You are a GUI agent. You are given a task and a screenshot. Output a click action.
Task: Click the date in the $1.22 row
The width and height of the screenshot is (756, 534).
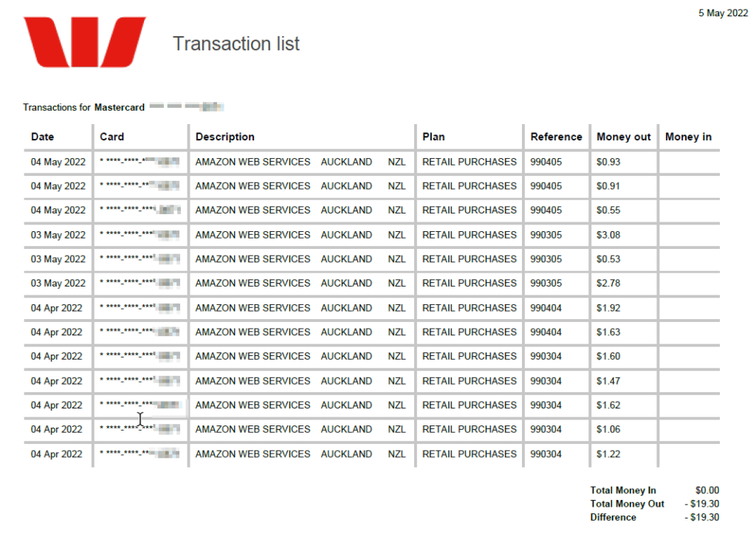[x=56, y=454]
